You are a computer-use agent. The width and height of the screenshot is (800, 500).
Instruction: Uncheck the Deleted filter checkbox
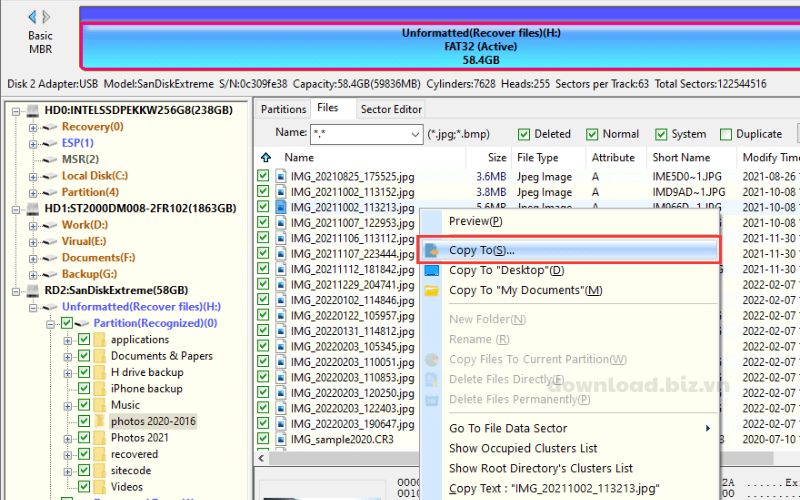pos(524,134)
